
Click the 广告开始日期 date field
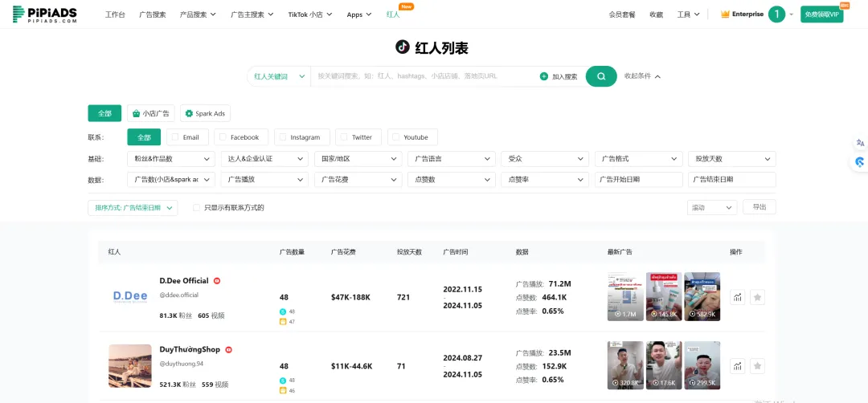tap(639, 180)
